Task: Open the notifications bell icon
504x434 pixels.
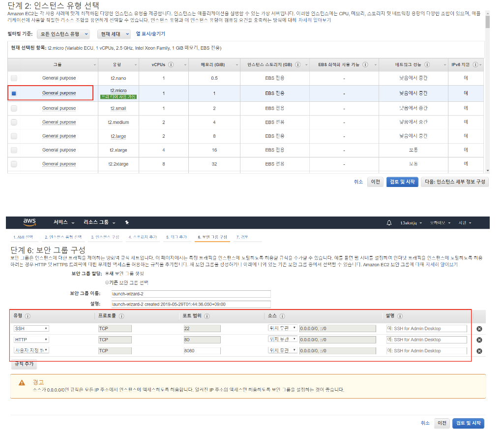Action: point(389,222)
